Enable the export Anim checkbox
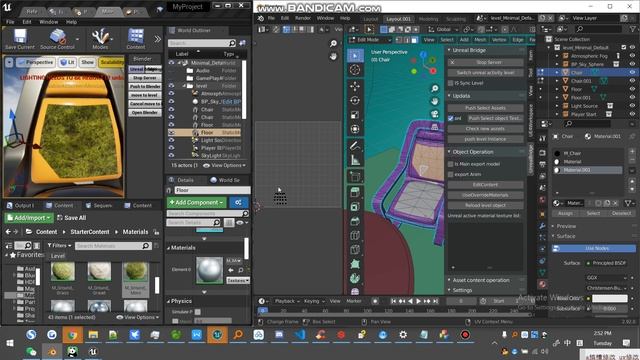The image size is (640, 360). [451, 174]
